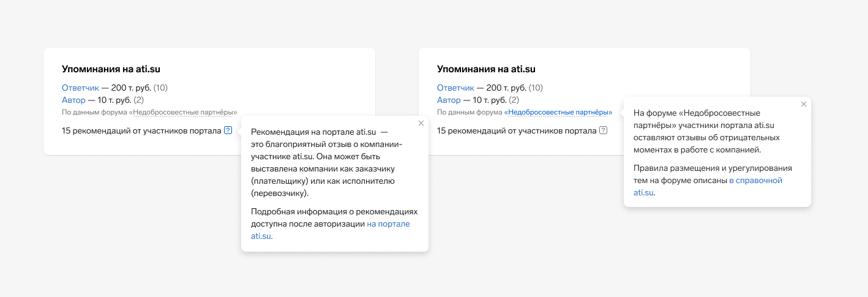Click the «200 т. руб.» amount in left card
The height and width of the screenshot is (297, 868).
[130, 88]
